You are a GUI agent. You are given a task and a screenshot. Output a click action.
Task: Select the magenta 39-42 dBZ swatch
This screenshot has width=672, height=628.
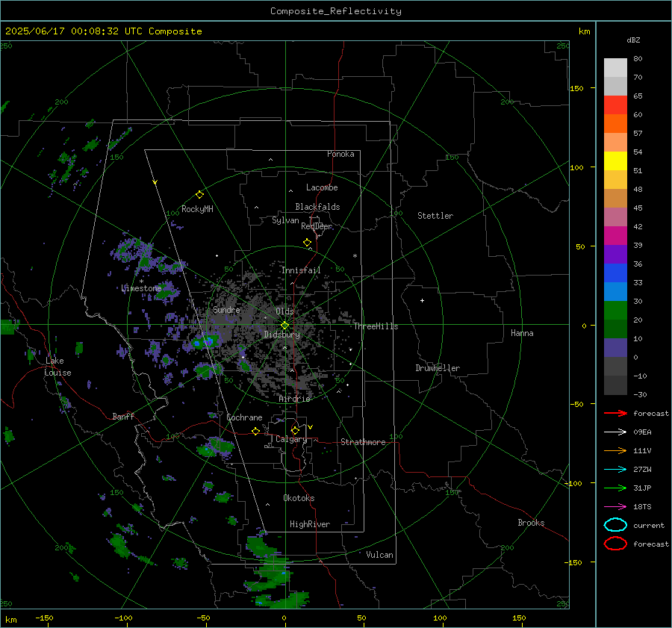coord(615,236)
